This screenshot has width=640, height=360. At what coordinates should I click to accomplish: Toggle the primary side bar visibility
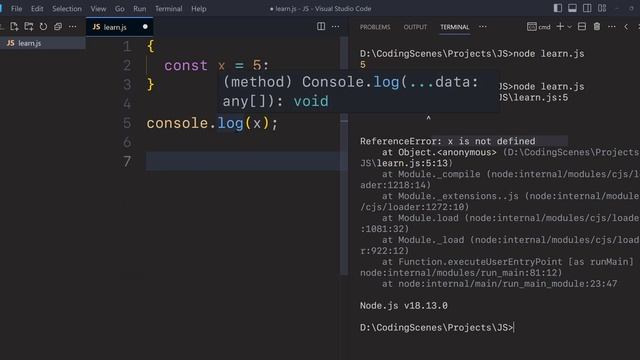pos(558,8)
